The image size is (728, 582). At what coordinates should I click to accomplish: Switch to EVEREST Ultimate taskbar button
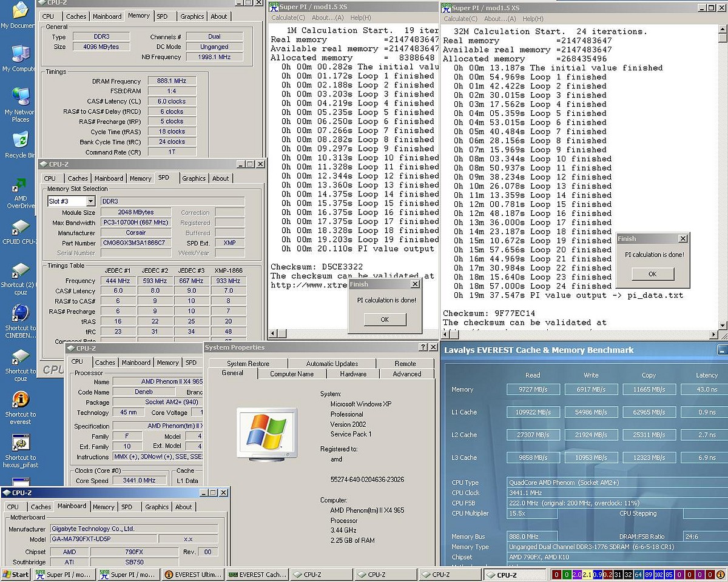coord(192,575)
